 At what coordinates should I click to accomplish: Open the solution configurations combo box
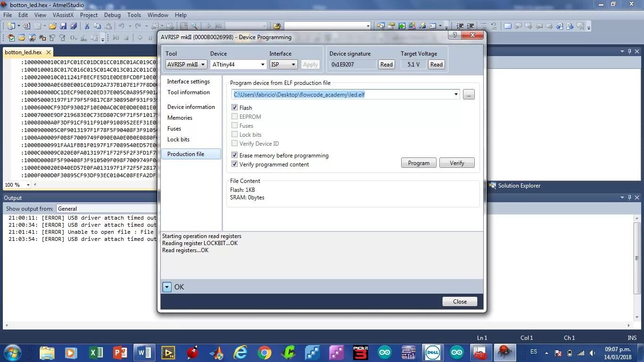tap(246, 26)
